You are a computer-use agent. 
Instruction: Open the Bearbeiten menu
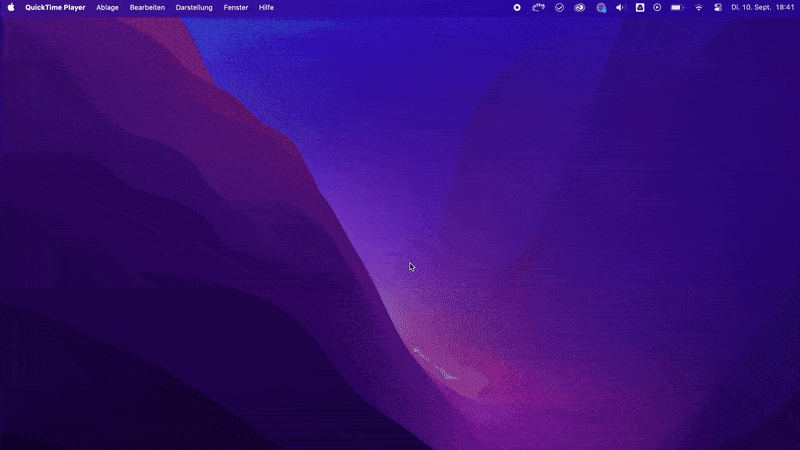(147, 7)
